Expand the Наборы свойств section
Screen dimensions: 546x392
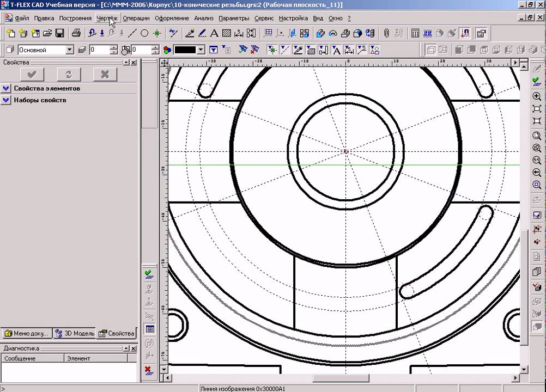point(6,100)
